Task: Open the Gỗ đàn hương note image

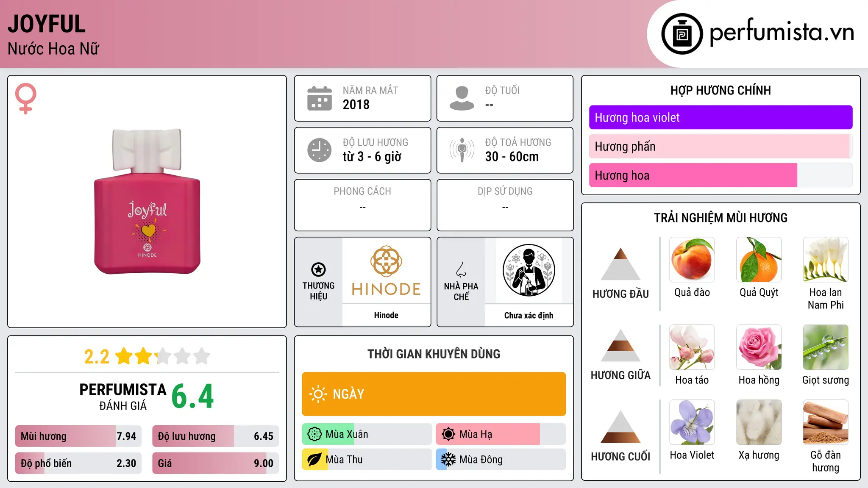Action: tap(826, 422)
